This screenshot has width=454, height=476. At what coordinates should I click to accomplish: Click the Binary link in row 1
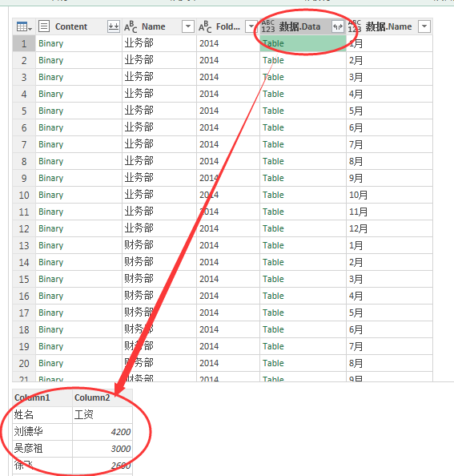tap(51, 43)
